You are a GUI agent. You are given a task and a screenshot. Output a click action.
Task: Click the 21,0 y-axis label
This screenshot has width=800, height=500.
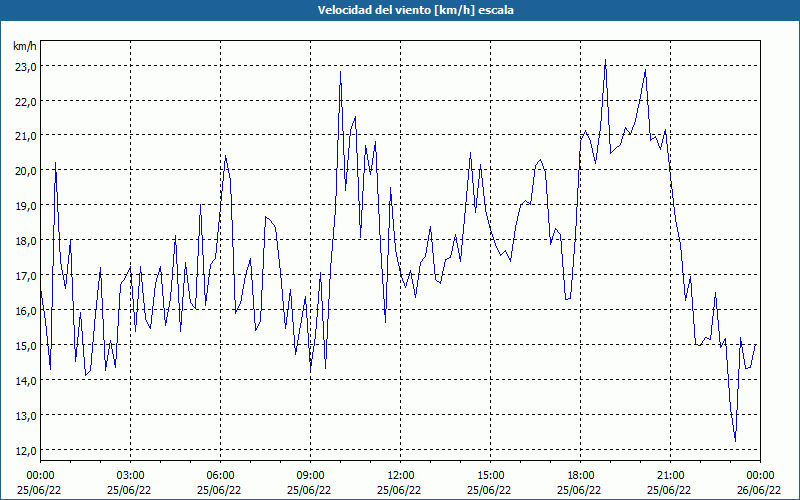(24, 136)
